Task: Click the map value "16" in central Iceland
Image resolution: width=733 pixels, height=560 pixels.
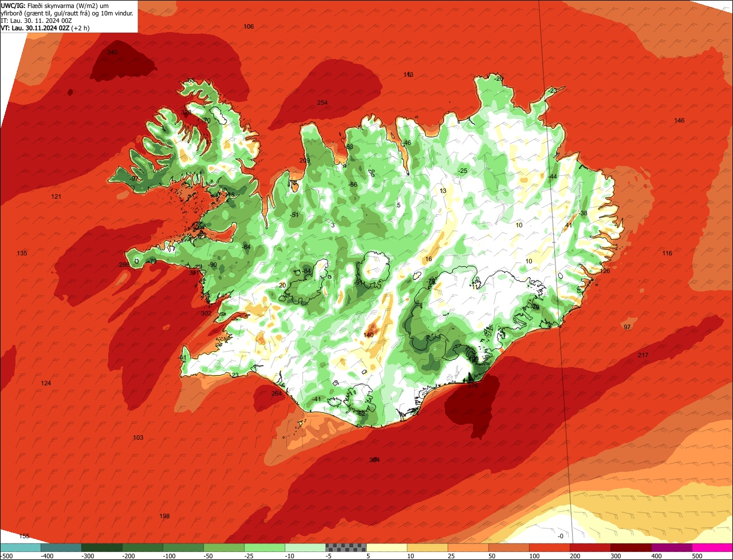Action: (x=428, y=259)
